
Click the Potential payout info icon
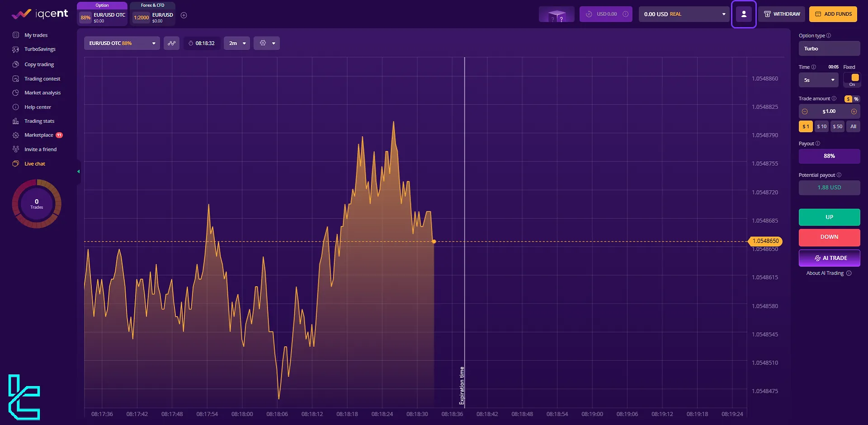pos(839,175)
